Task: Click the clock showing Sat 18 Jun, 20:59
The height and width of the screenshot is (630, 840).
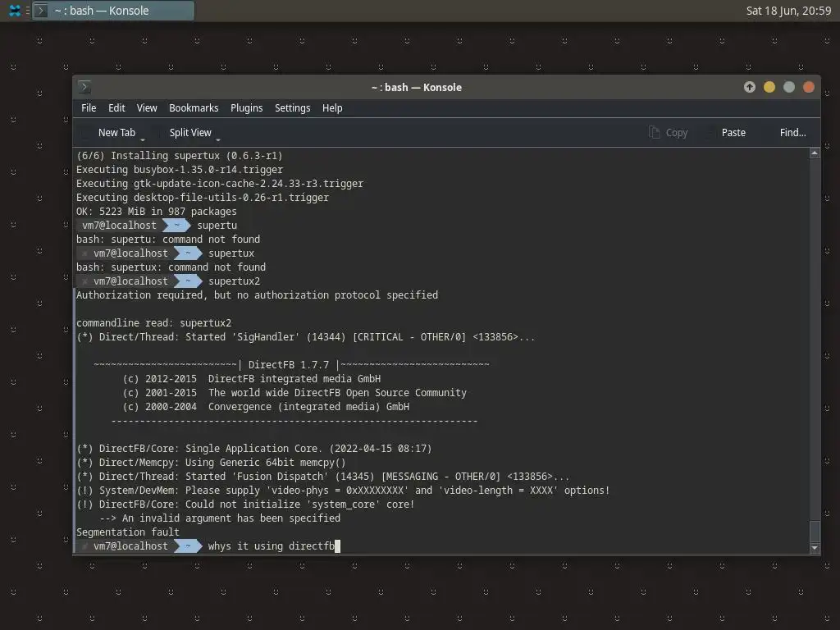Action: point(788,11)
